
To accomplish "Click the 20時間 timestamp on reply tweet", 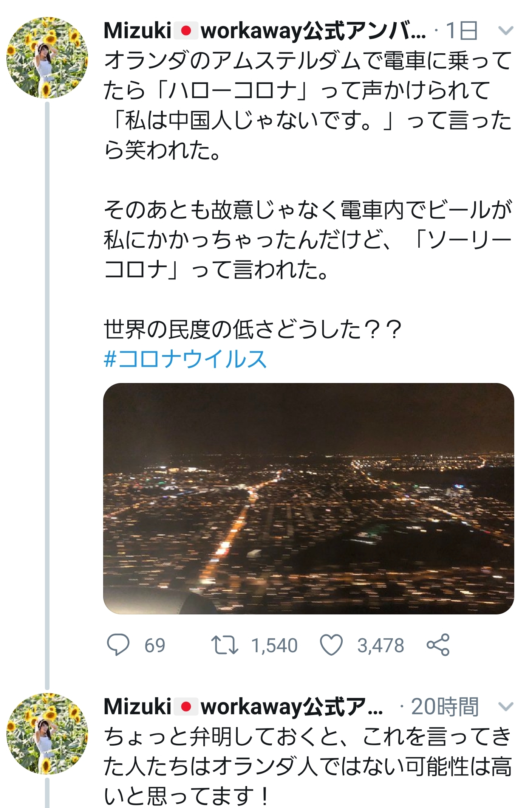I will 445,706.
